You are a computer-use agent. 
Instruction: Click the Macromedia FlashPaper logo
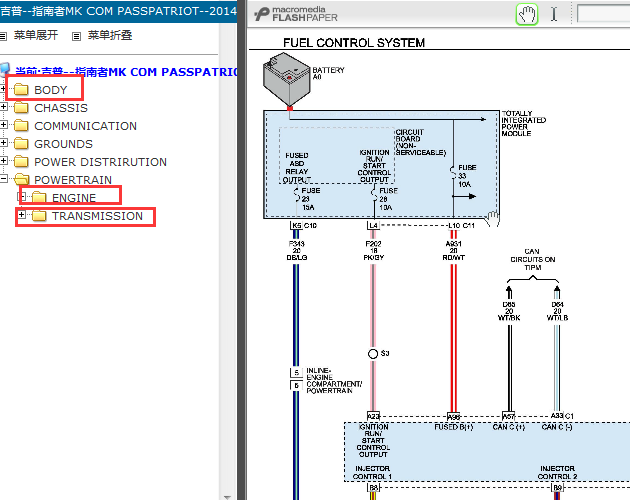pyautogui.click(x=296, y=14)
